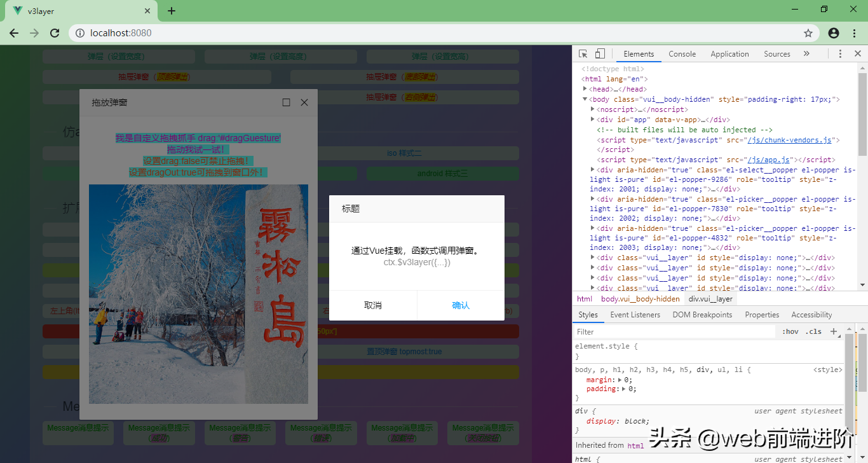
Task: Switch to the Console tab
Action: [x=682, y=54]
